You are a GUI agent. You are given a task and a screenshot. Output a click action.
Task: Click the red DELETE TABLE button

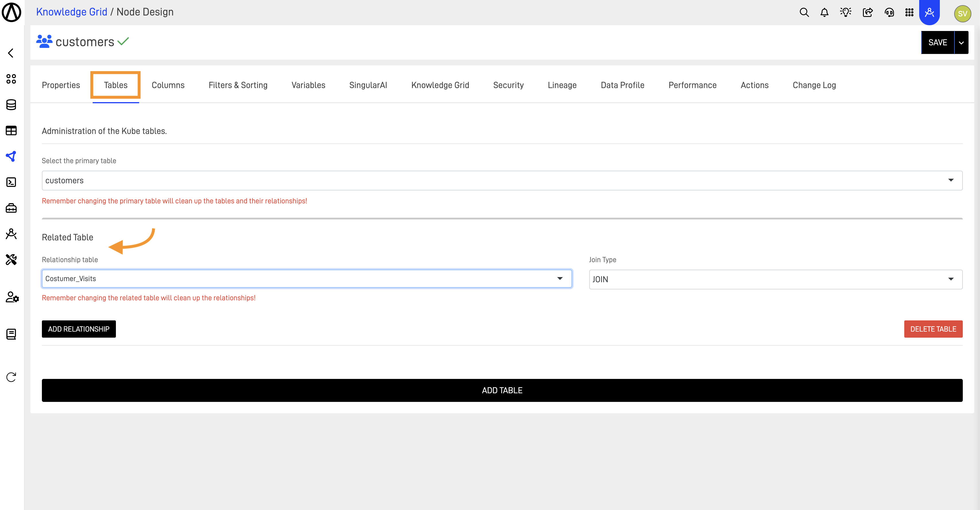pos(933,329)
